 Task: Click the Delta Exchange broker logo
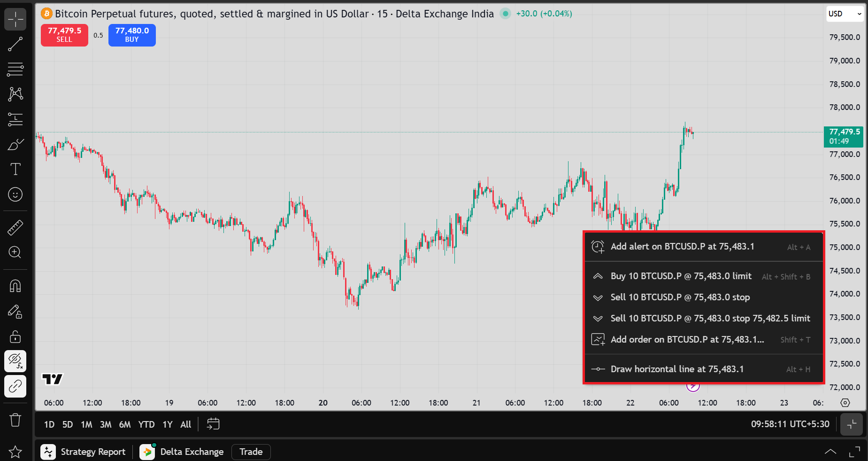click(147, 452)
